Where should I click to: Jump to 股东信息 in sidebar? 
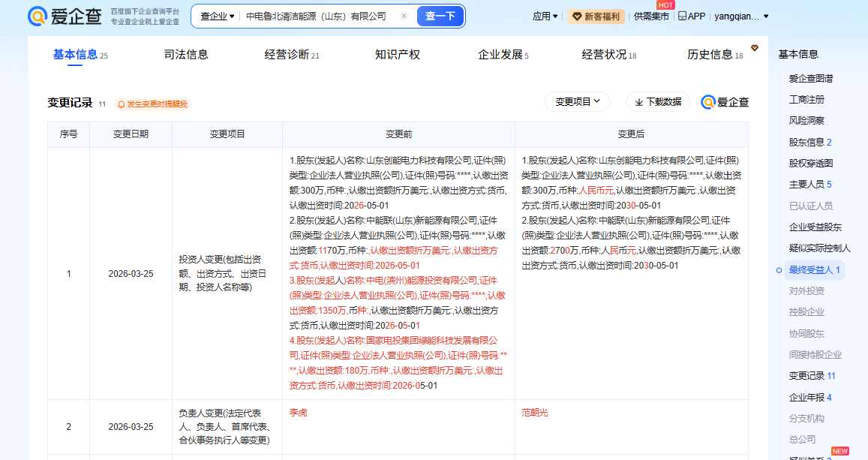(809, 142)
